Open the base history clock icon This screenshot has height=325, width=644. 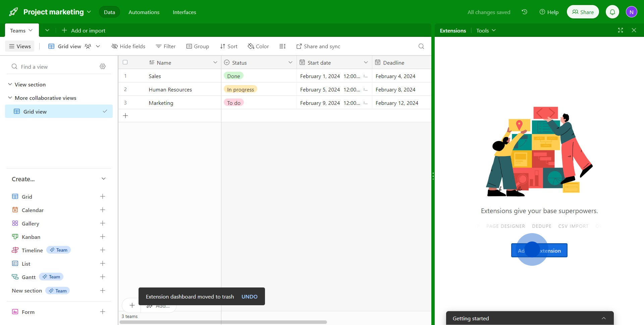(x=525, y=12)
